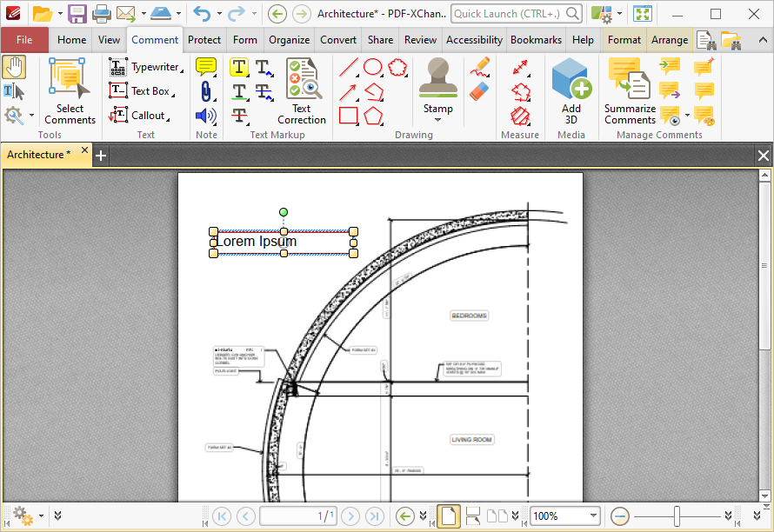774x532 pixels.
Task: Select the Oval drawing tool
Action: [x=373, y=67]
